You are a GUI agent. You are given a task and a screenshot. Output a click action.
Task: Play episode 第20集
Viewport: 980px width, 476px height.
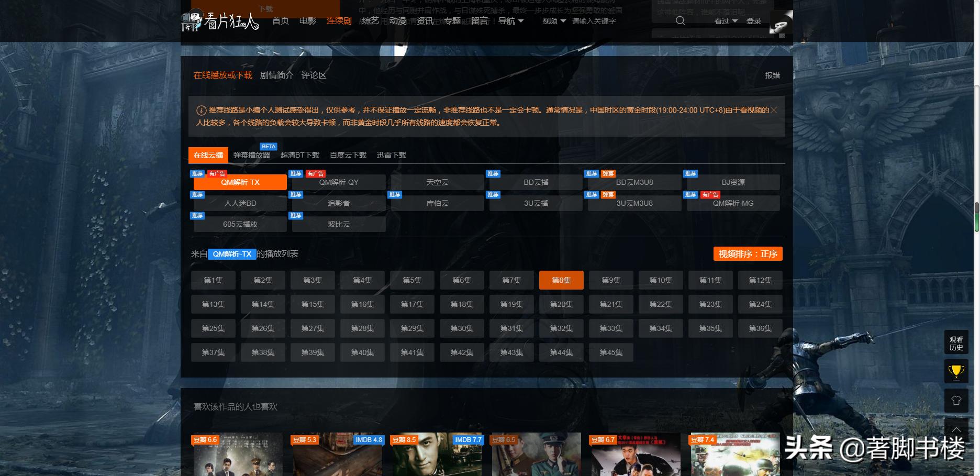[x=561, y=304]
